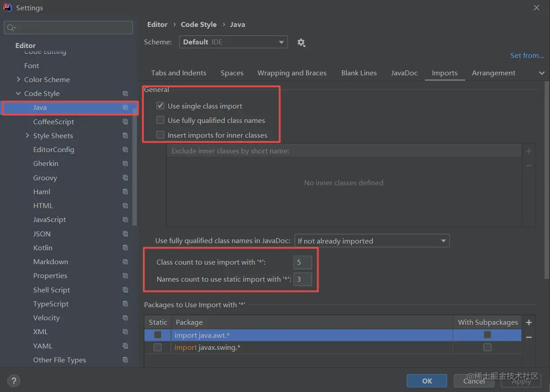
Task: Check Static box for java.awt.* row
Action: tap(157, 335)
